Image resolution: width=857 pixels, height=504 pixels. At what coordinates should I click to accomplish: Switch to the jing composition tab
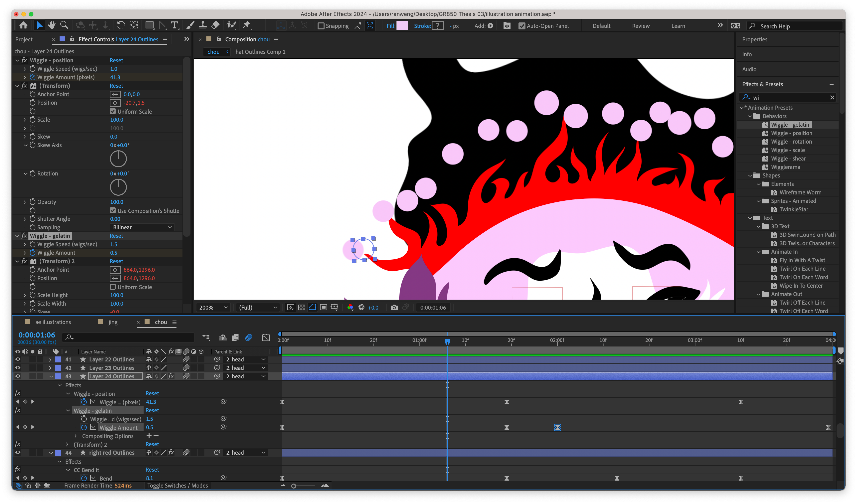(x=113, y=322)
